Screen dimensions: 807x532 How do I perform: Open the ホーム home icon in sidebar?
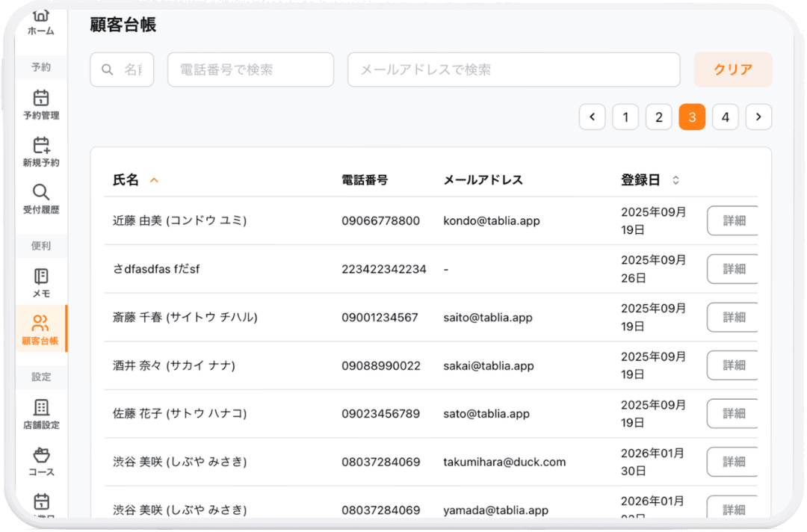coord(40,18)
